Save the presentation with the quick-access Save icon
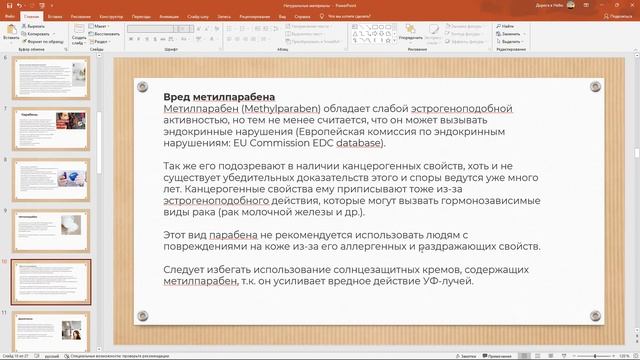640x360 pixels. pyautogui.click(x=9, y=6)
